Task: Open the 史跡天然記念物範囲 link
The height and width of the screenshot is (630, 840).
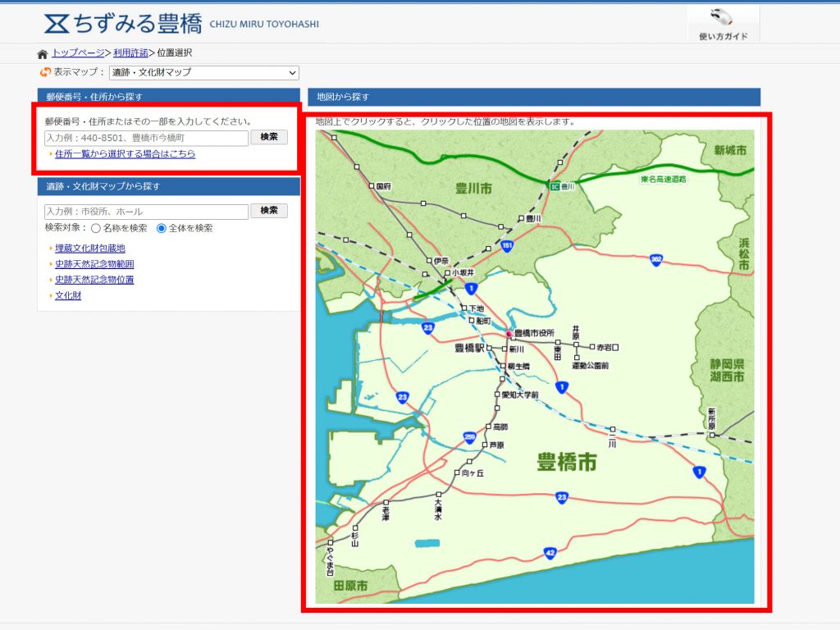Action: 94,264
